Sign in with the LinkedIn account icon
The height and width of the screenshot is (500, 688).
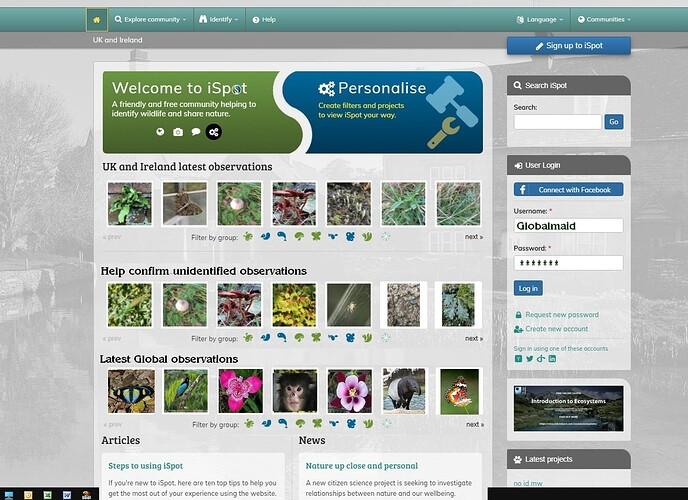pos(552,358)
